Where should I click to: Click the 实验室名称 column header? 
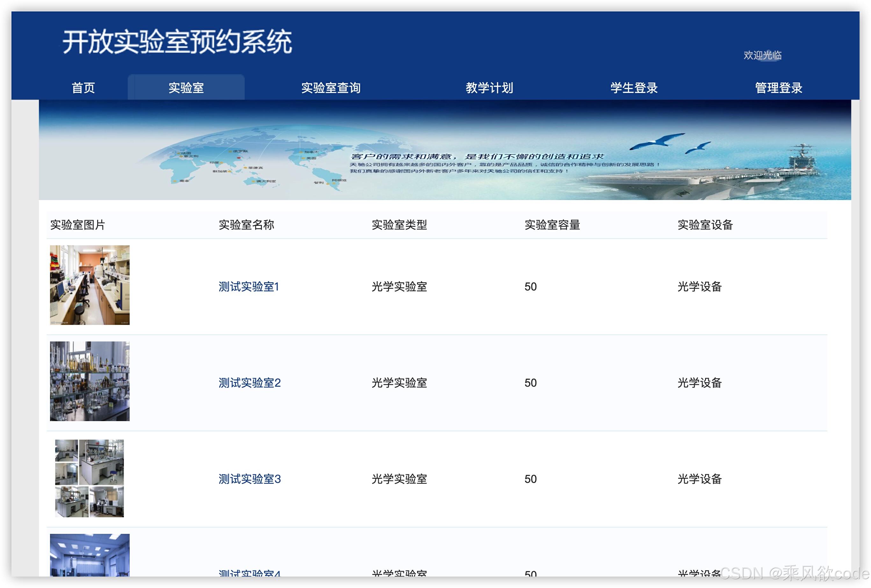247,225
